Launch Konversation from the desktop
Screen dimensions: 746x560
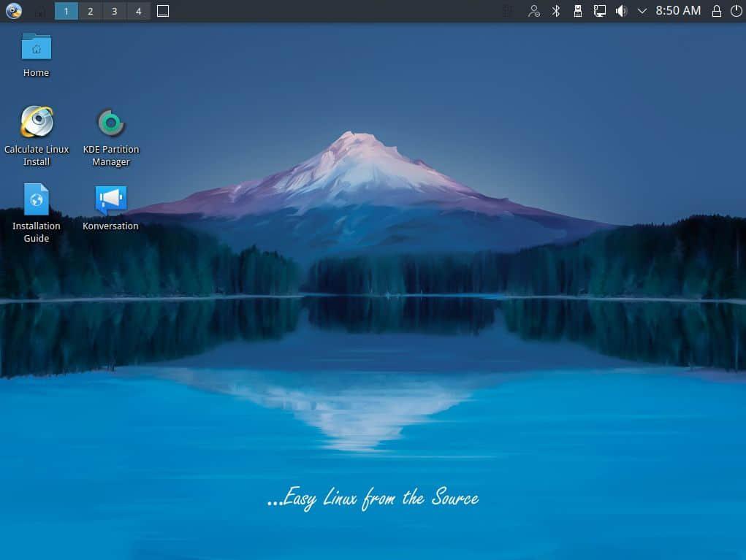click(111, 199)
